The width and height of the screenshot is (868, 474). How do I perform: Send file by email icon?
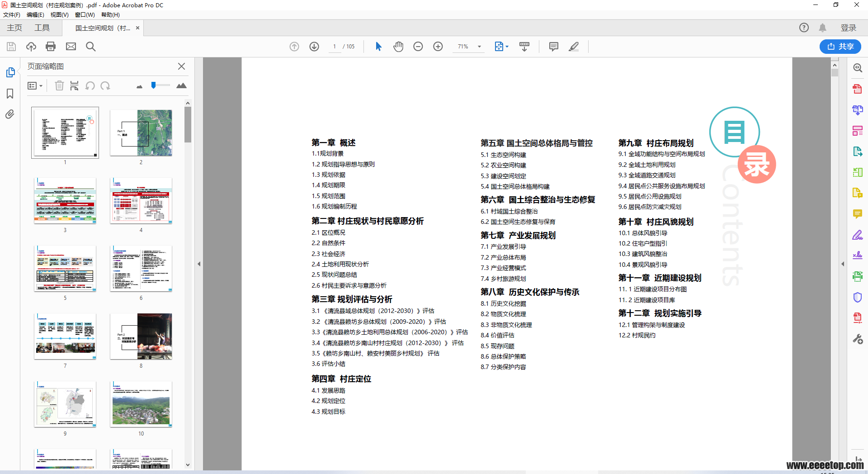(71, 47)
